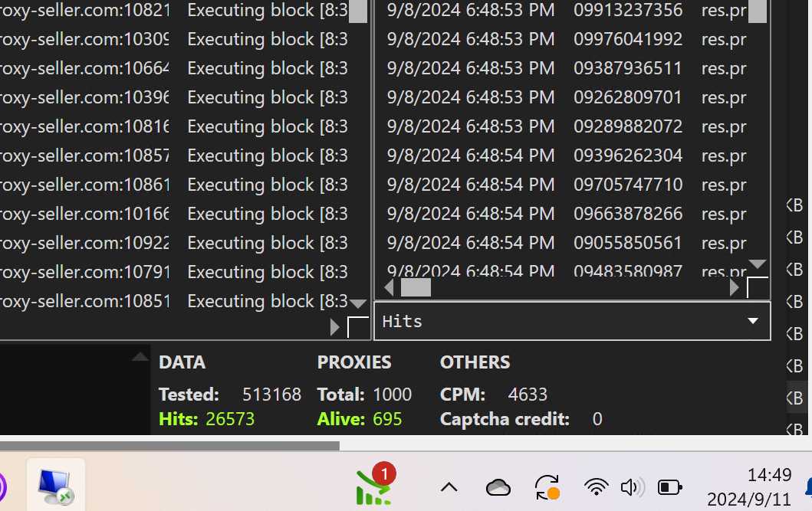Viewport: 812px width, 511px height.
Task: Select bot row with proxy port 10851
Action: coord(174,301)
